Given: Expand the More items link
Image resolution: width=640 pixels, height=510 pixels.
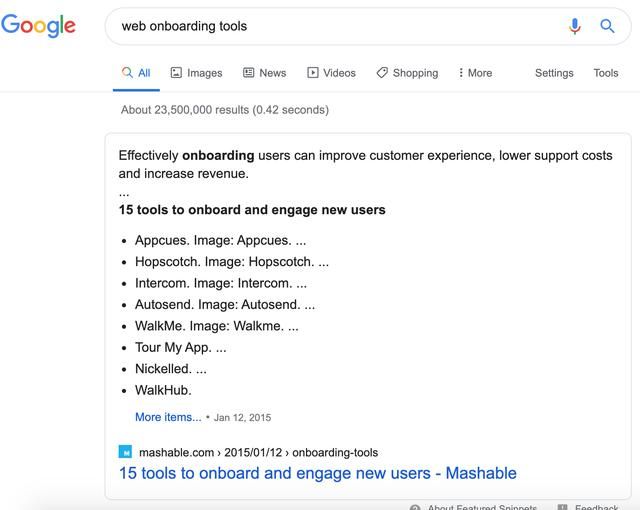Looking at the screenshot, I should pos(168,417).
